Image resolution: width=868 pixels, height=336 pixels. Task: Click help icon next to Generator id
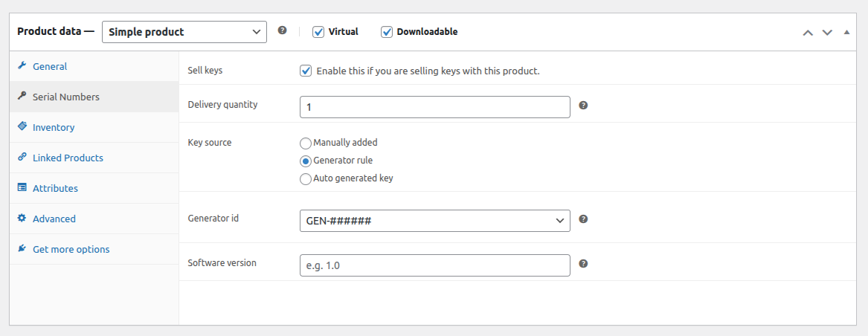point(583,219)
